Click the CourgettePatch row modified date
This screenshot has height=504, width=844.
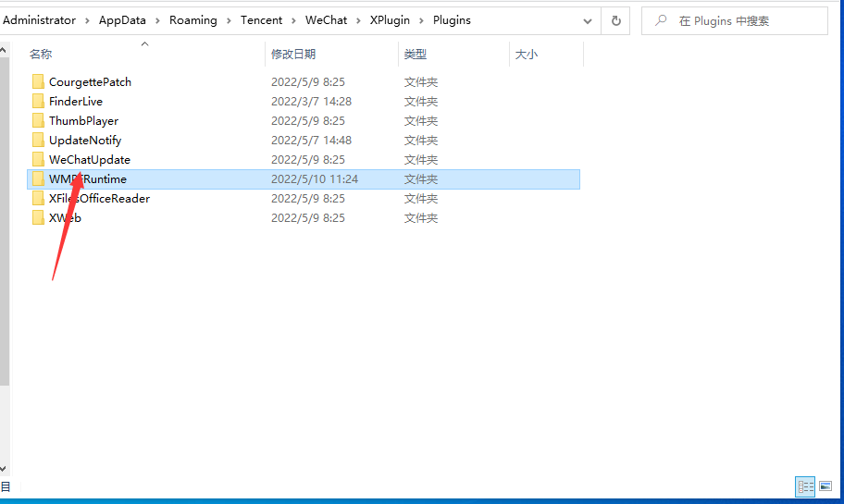click(x=308, y=81)
